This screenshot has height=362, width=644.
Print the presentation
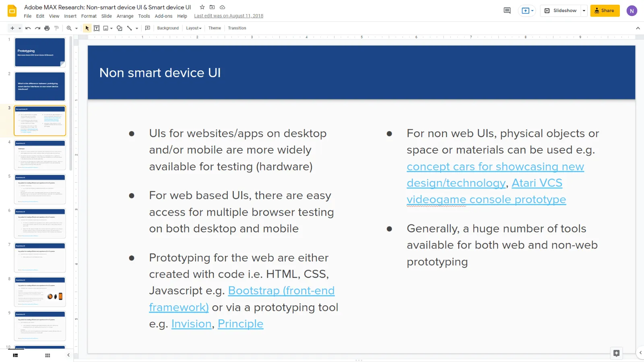pyautogui.click(x=47, y=28)
